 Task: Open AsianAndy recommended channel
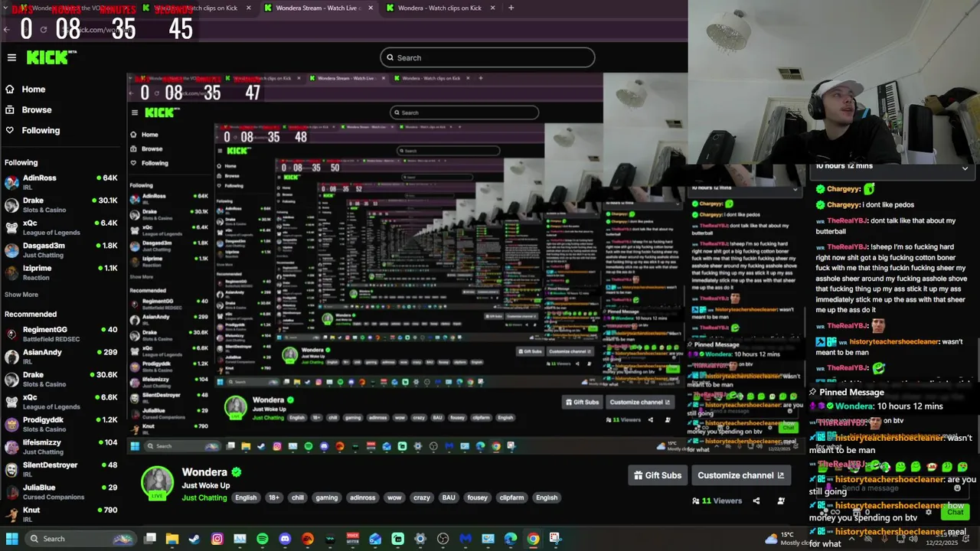click(x=61, y=357)
